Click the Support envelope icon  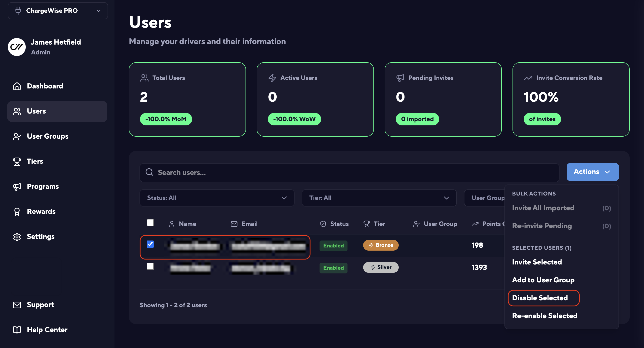point(17,305)
